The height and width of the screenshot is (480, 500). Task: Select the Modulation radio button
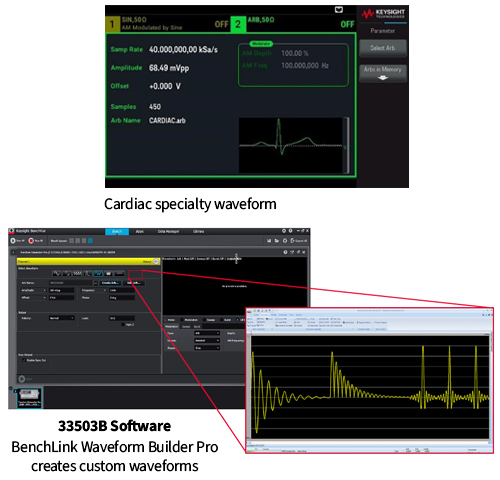[x=182, y=320]
